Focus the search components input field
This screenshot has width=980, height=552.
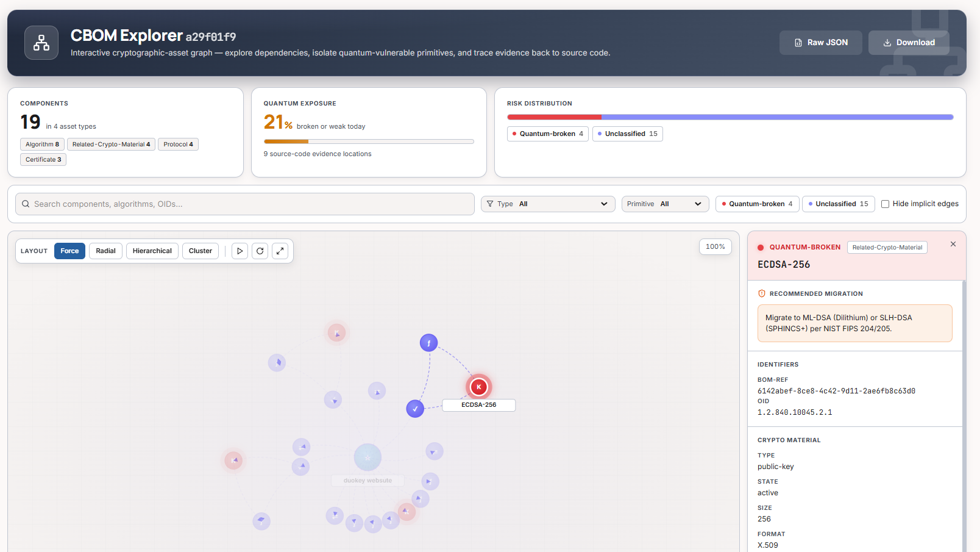245,204
